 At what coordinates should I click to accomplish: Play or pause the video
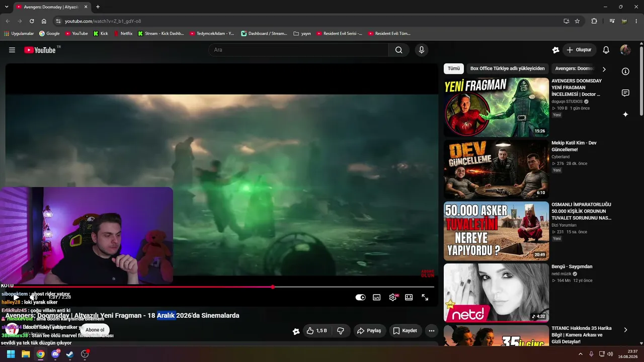coord(16,297)
